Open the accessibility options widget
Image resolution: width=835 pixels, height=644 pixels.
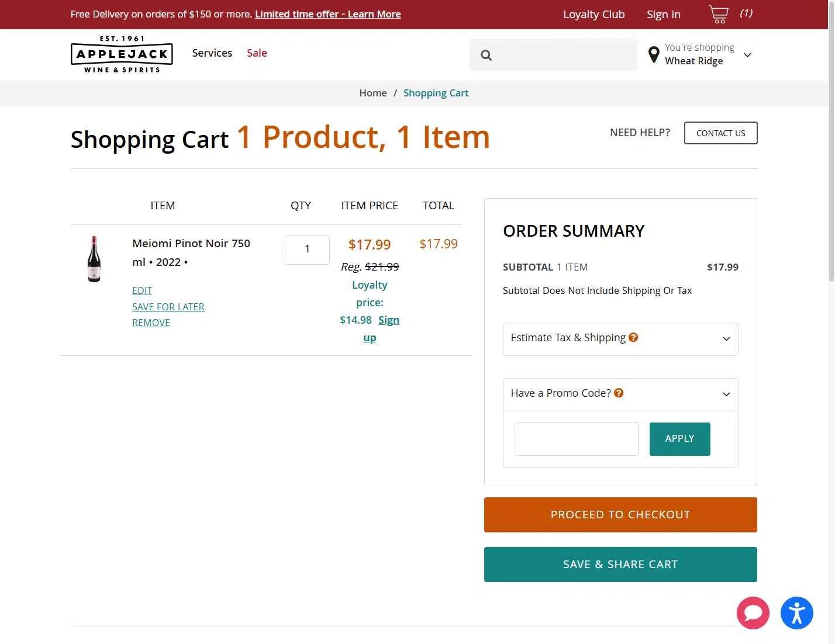797,613
